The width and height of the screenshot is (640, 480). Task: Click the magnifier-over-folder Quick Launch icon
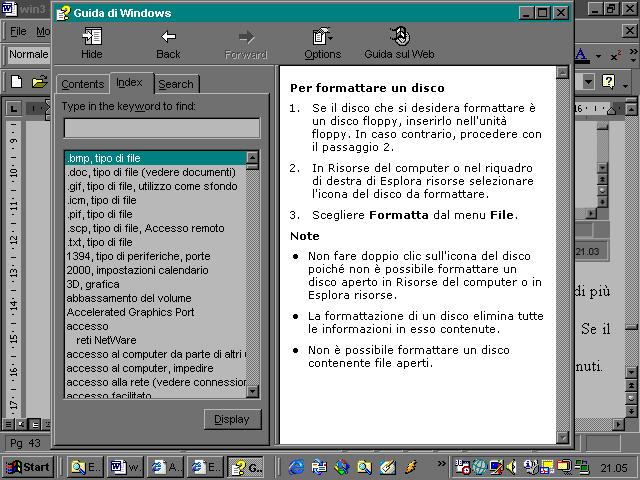(x=364, y=467)
